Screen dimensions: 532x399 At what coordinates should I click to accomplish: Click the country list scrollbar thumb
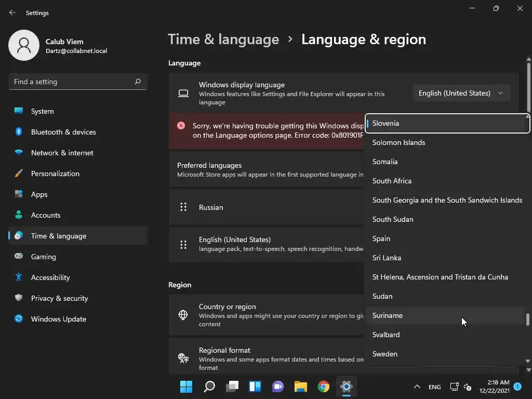coord(528,320)
